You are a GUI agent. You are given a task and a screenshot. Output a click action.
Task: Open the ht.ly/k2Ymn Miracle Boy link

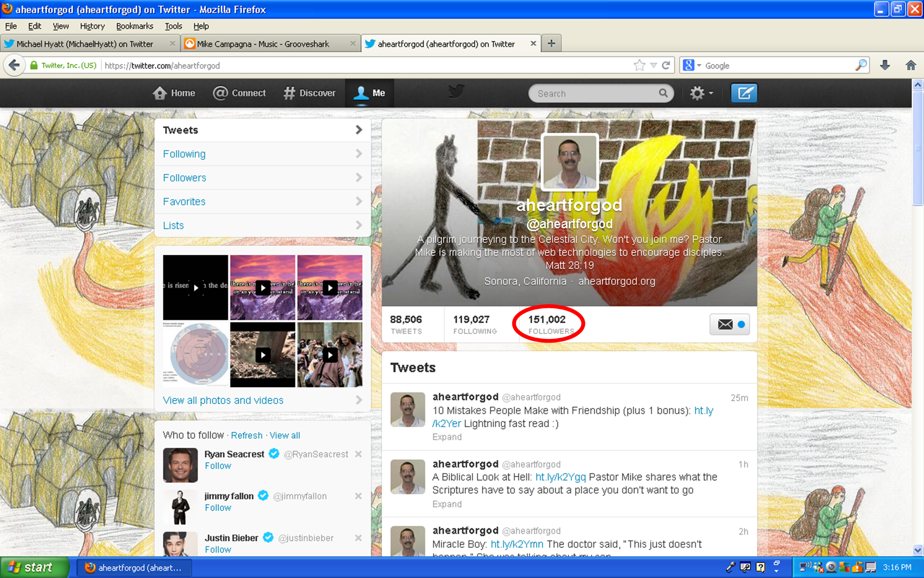517,544
